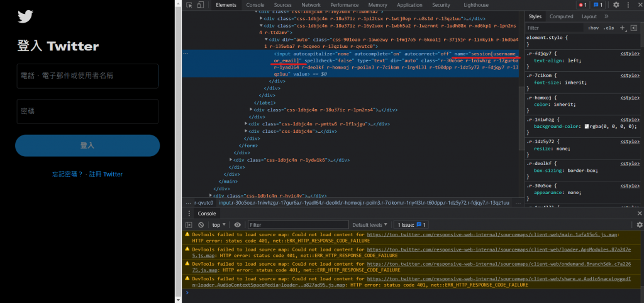644x303 pixels.
Task: Select the Styles pane tab
Action: [535, 16]
